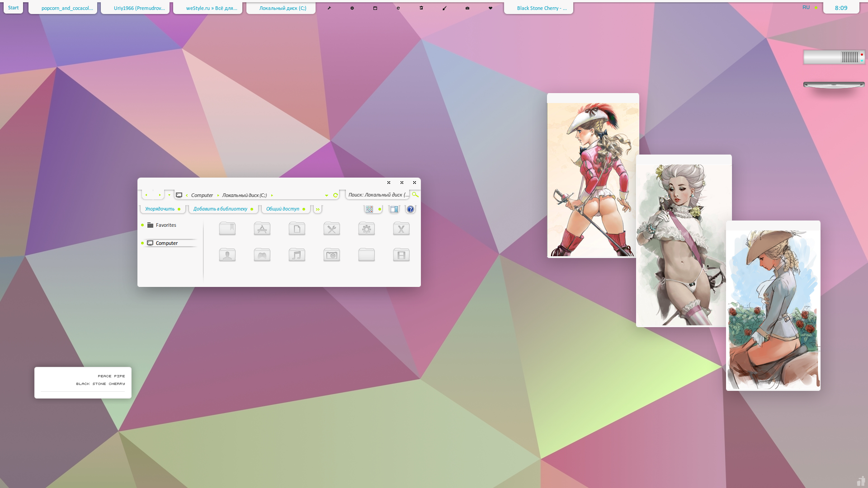This screenshot has width=868, height=488.
Task: Open the tools folder with wrench icon
Action: (x=331, y=229)
